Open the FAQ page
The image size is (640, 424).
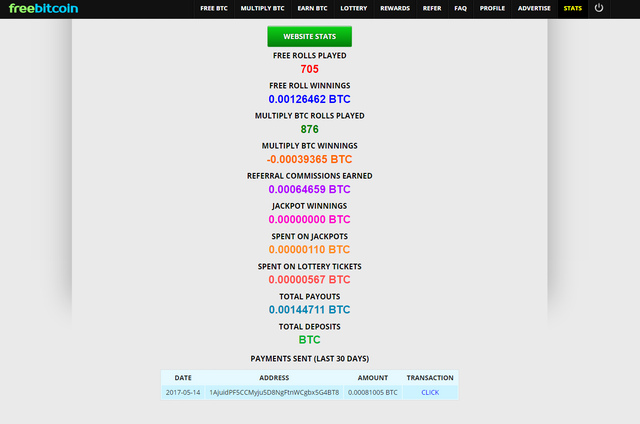[x=460, y=8]
